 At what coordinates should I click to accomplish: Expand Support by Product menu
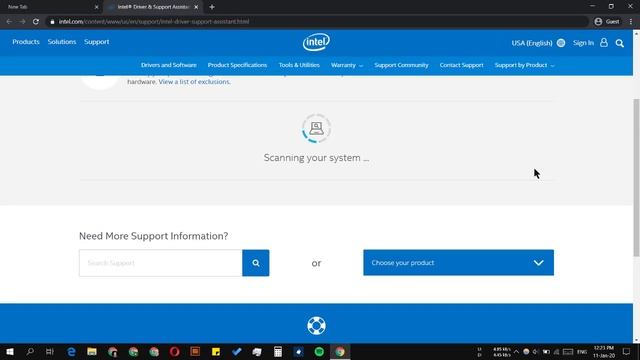[x=524, y=65]
